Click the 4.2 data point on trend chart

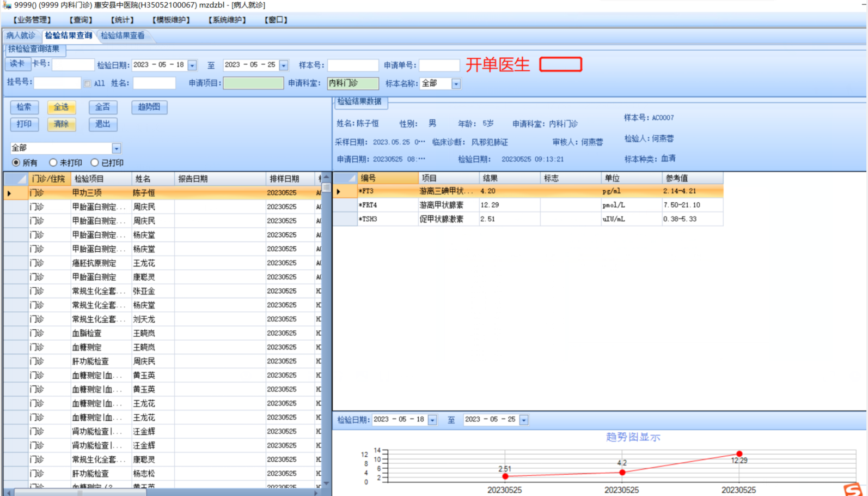point(622,473)
